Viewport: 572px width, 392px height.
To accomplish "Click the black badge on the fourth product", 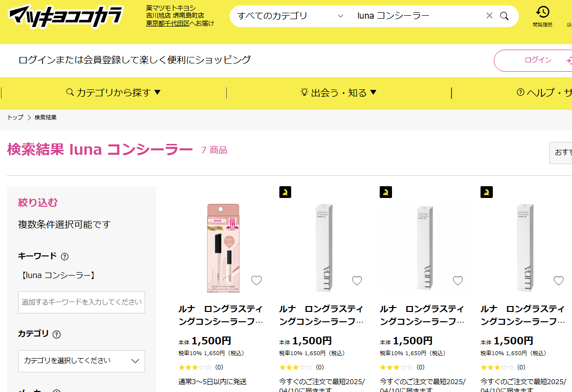I will (486, 192).
